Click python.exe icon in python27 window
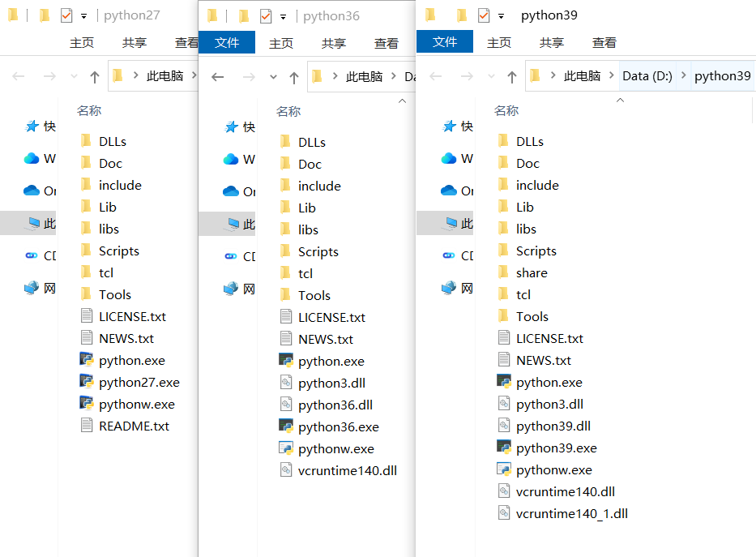Viewport: 756px width, 557px height. pyautogui.click(x=87, y=360)
